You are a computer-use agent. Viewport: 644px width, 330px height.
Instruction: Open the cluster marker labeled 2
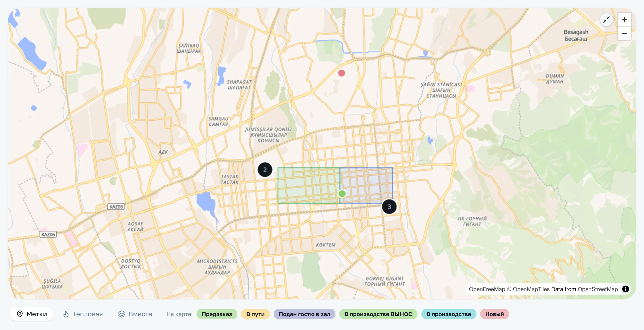[x=265, y=169]
